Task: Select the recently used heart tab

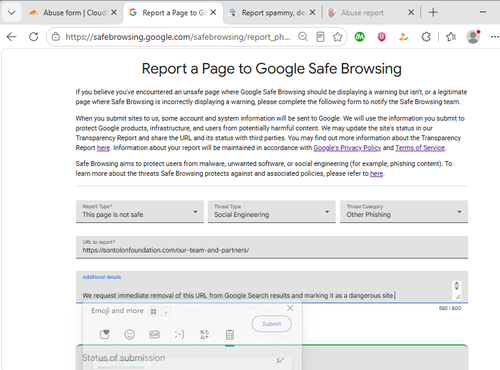Action: 105,334
